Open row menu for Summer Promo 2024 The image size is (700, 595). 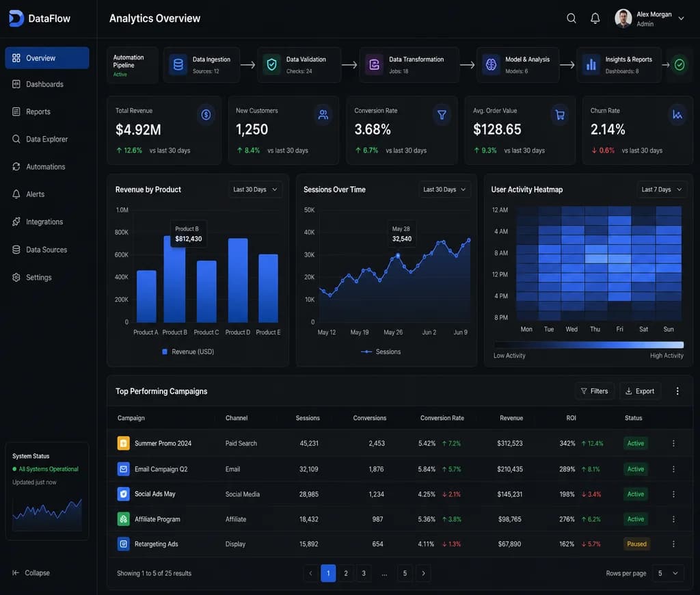pos(673,443)
